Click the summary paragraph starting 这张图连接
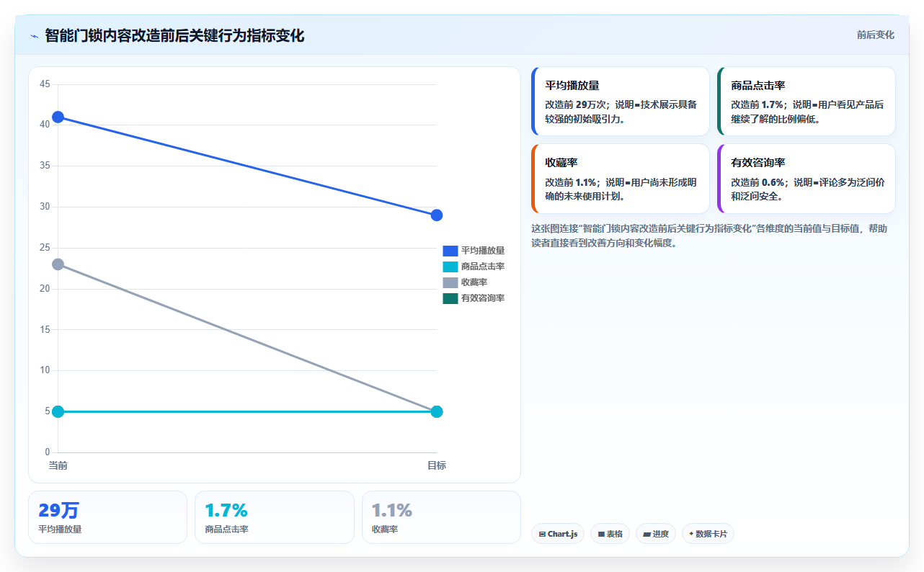This screenshot has height=572, width=924. (x=709, y=236)
